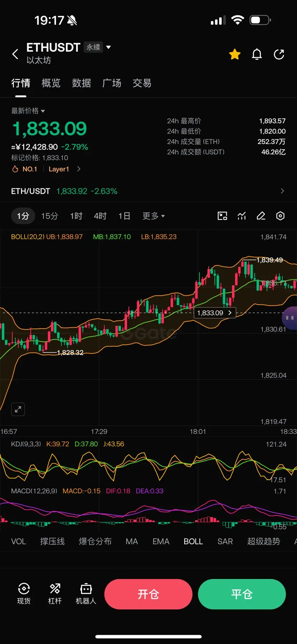Viewport: 297px width, 644px height.
Task: Tap the share arrow icon
Action: [279, 54]
